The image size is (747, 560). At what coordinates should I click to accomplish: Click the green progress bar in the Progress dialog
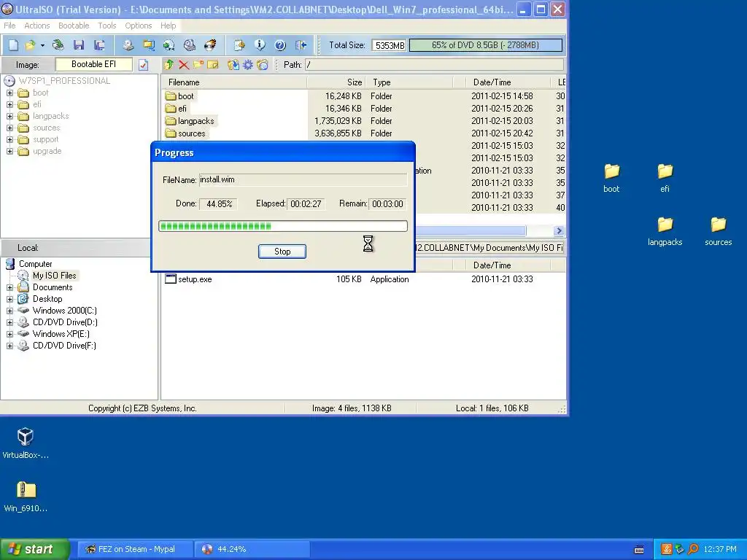click(x=283, y=226)
